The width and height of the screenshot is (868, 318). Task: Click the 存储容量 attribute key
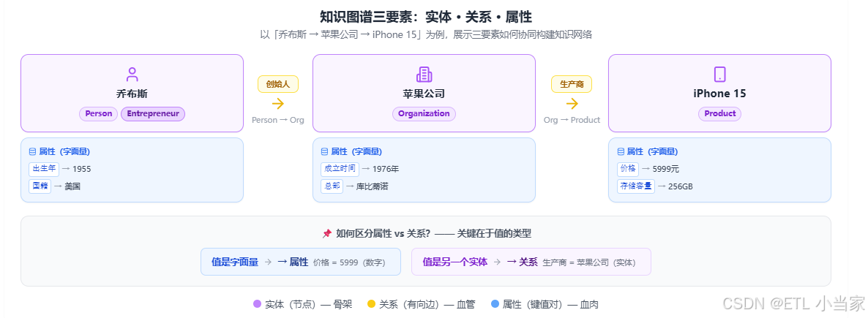click(x=636, y=186)
